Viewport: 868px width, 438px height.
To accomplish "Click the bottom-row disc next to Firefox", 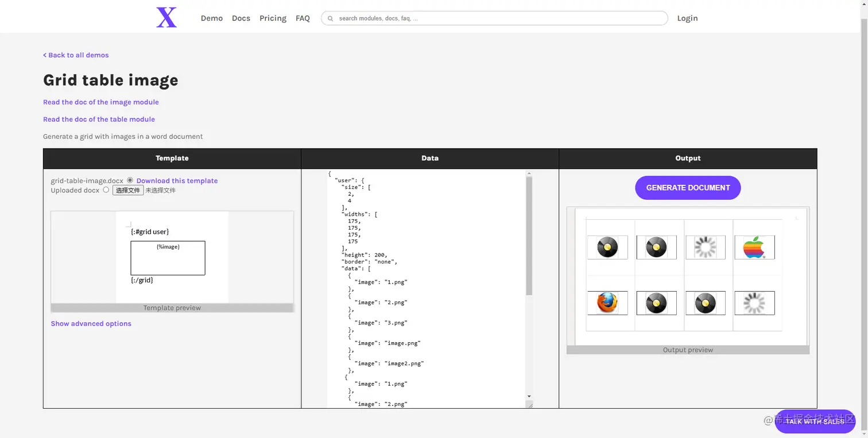I will tap(656, 303).
